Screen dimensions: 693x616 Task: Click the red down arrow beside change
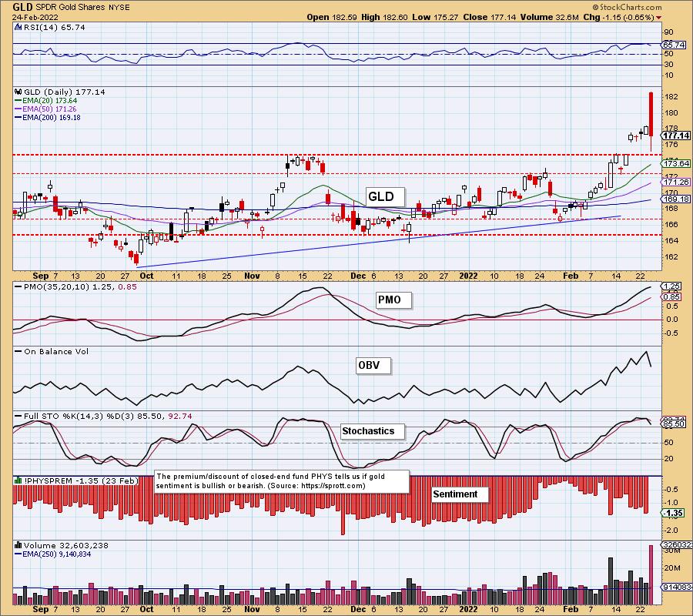(x=659, y=18)
